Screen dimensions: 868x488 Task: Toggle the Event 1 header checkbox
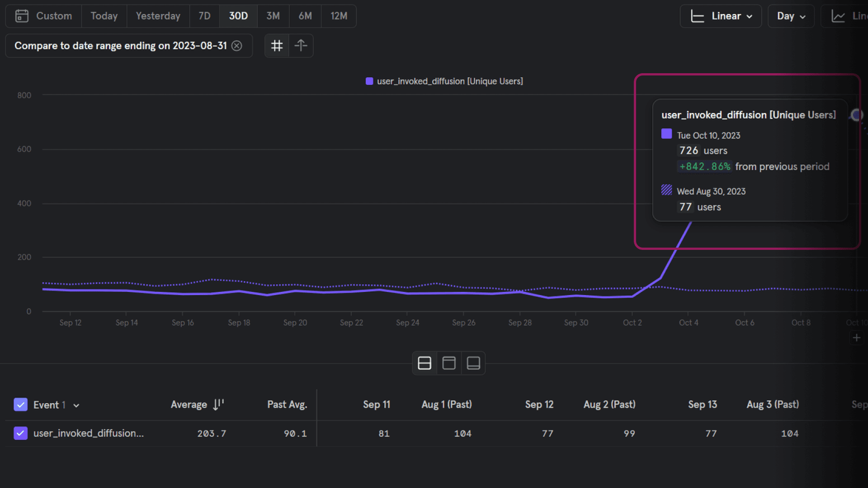click(x=21, y=404)
